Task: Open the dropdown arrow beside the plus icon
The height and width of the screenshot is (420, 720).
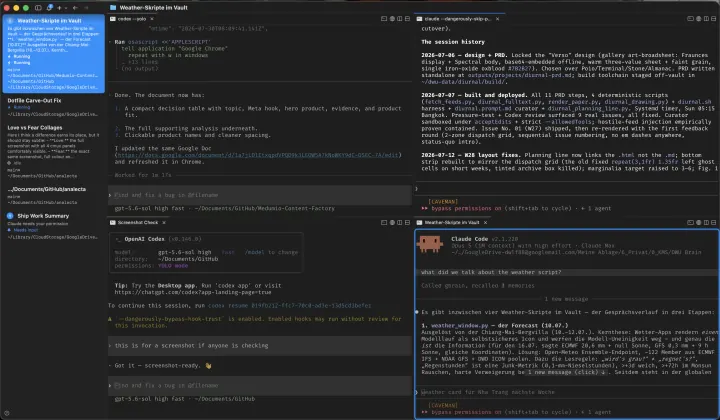Action: pyautogui.click(x=66, y=8)
